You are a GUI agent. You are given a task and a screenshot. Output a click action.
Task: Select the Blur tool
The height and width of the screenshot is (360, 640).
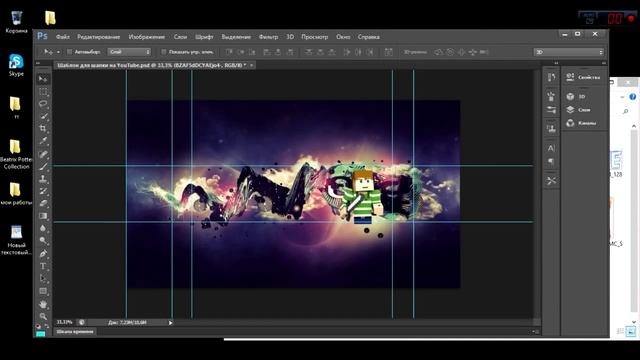43,229
